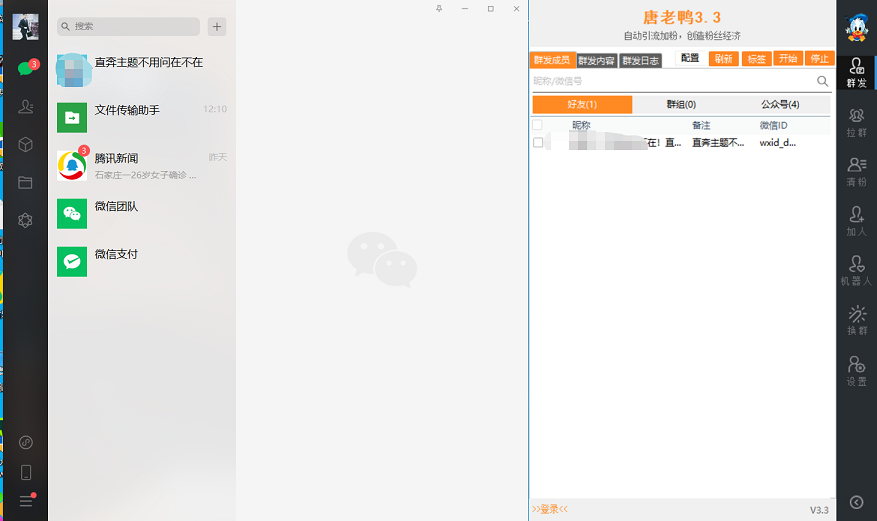Open the chat 直奔主题不用问在不在

click(x=142, y=70)
